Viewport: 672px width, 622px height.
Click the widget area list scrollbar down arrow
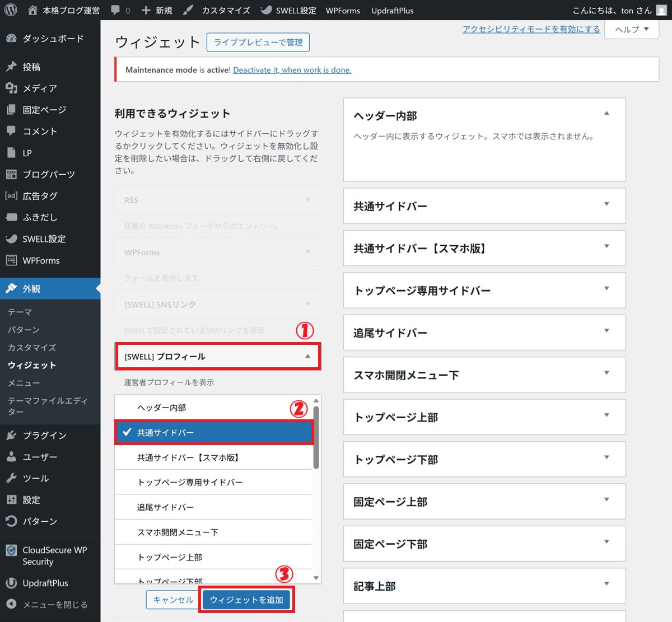click(x=316, y=578)
